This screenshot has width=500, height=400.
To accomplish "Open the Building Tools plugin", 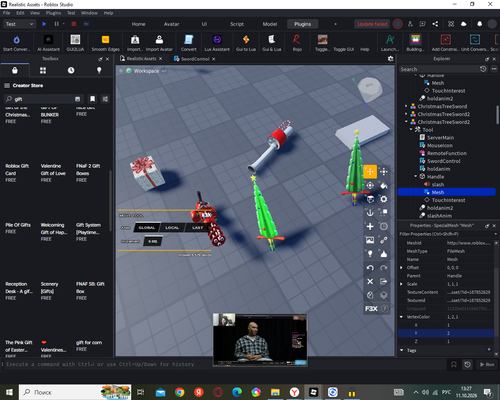I will click(415, 43).
